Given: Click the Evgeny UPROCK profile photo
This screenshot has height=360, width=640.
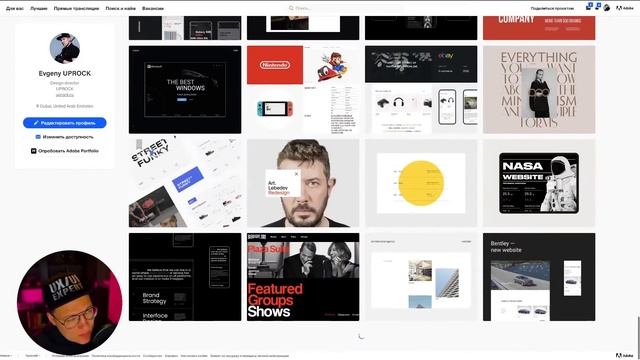Looking at the screenshot, I should 64,49.
